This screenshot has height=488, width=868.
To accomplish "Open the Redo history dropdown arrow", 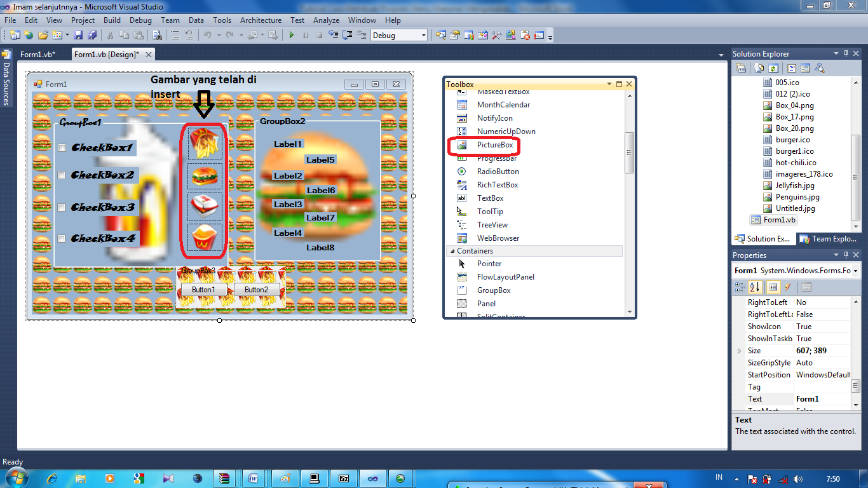I will [241, 36].
